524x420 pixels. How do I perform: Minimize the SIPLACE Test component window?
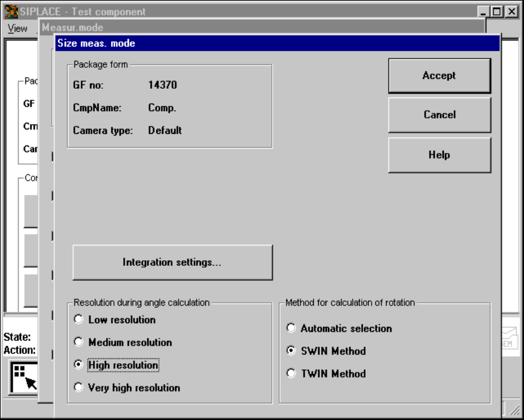(483, 12)
